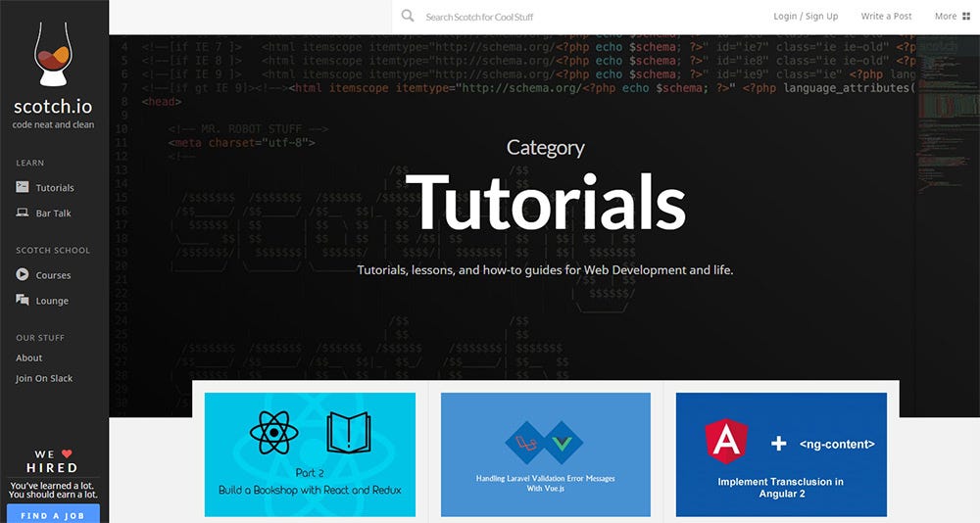This screenshot has height=523, width=980.
Task: Click the FIND A JOB button
Action: coord(53,514)
